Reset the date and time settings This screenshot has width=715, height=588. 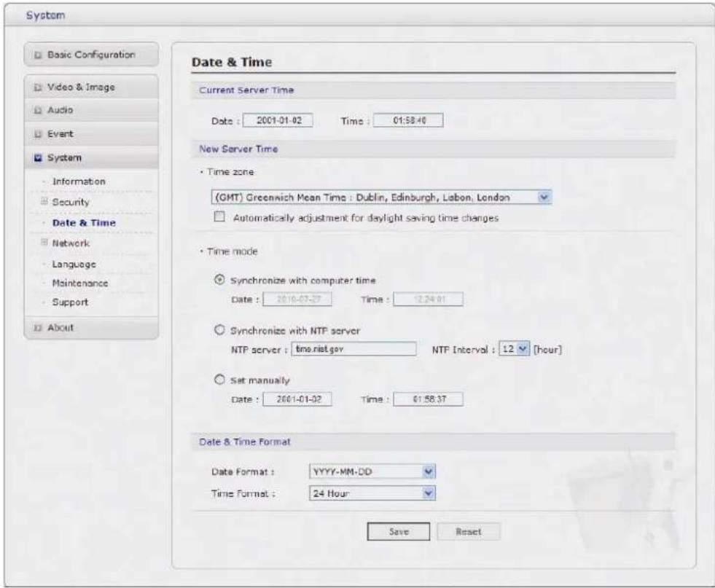(x=469, y=531)
